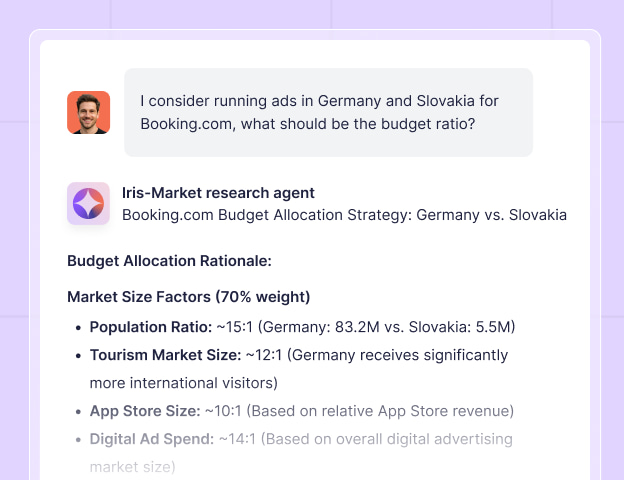
Task: Click the user's question message bubble
Action: pyautogui.click(x=328, y=112)
